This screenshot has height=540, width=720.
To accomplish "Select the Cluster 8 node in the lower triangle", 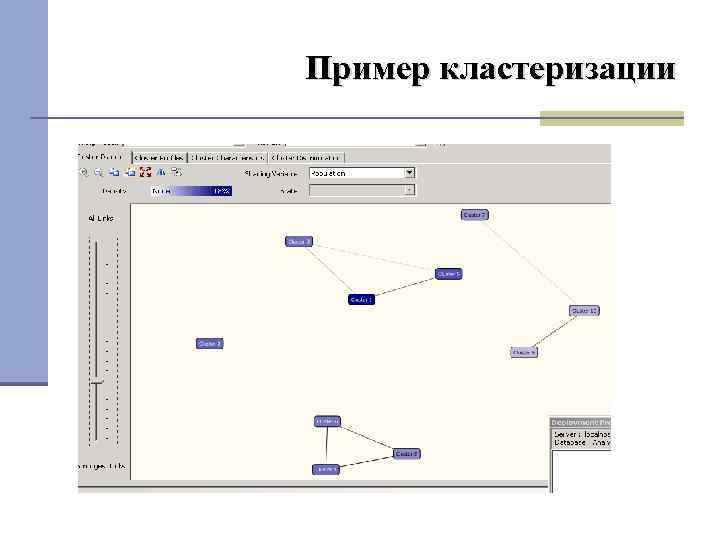I will [406, 454].
